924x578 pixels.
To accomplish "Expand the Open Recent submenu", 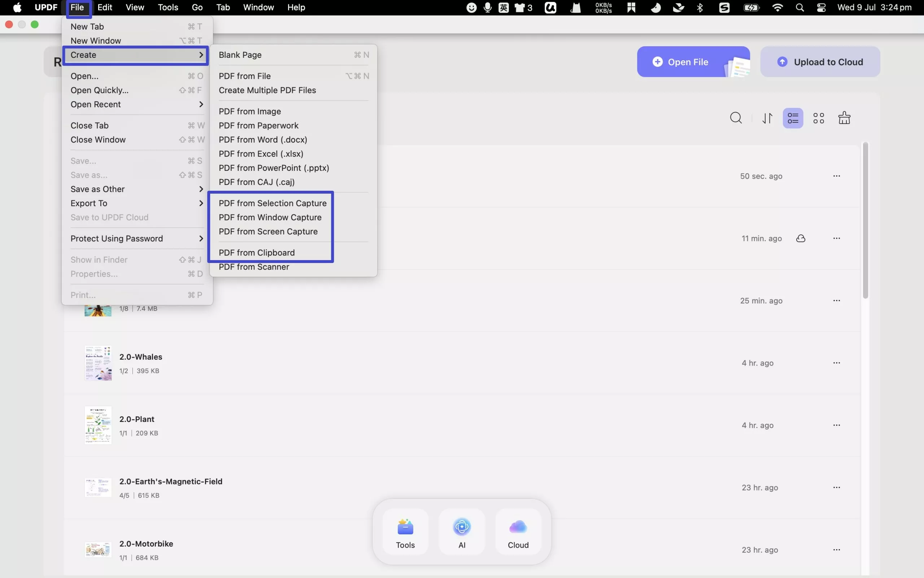I will (x=137, y=104).
